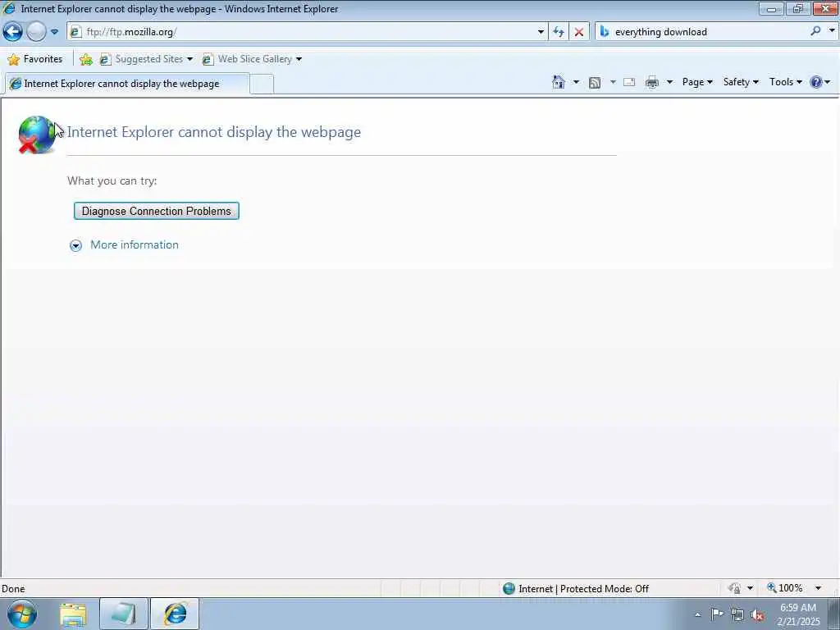Click the muted volume tray icon

click(757, 615)
